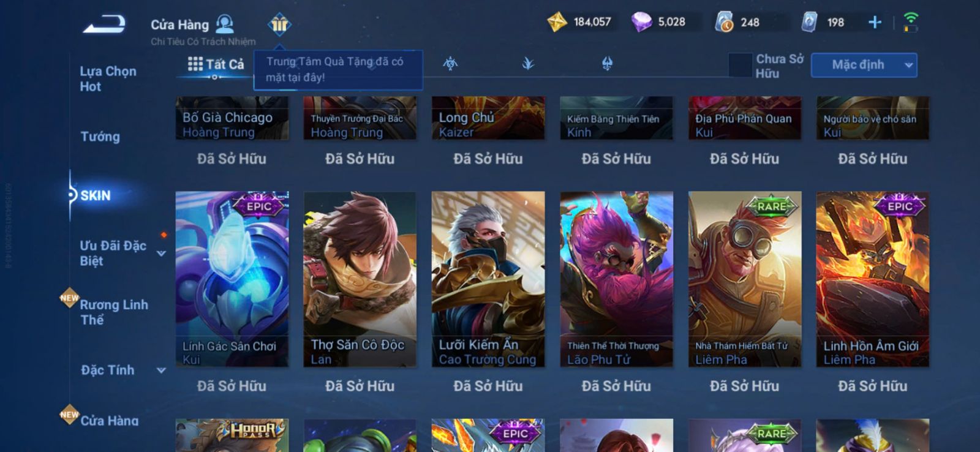Switch to Tướng sidebar menu
This screenshot has width=980, height=452.
100,137
